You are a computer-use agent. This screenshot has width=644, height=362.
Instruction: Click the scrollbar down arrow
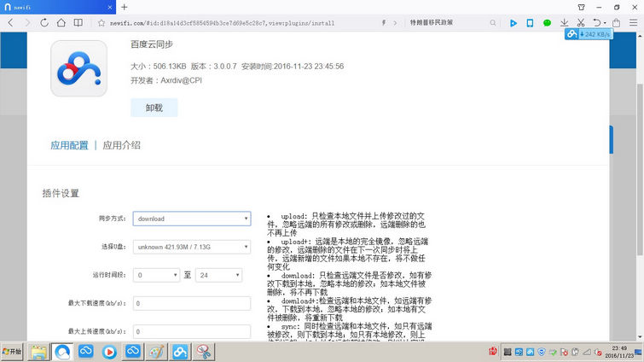tap(640, 337)
